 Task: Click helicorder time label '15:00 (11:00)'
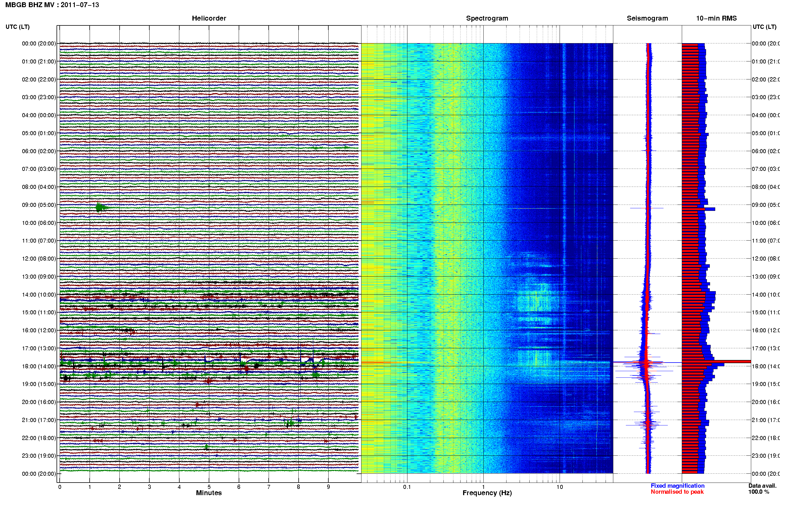39,313
